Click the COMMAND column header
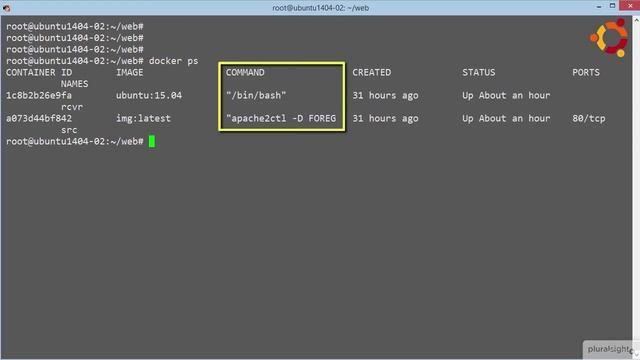Viewport: 640px width, 360px height. [245, 72]
